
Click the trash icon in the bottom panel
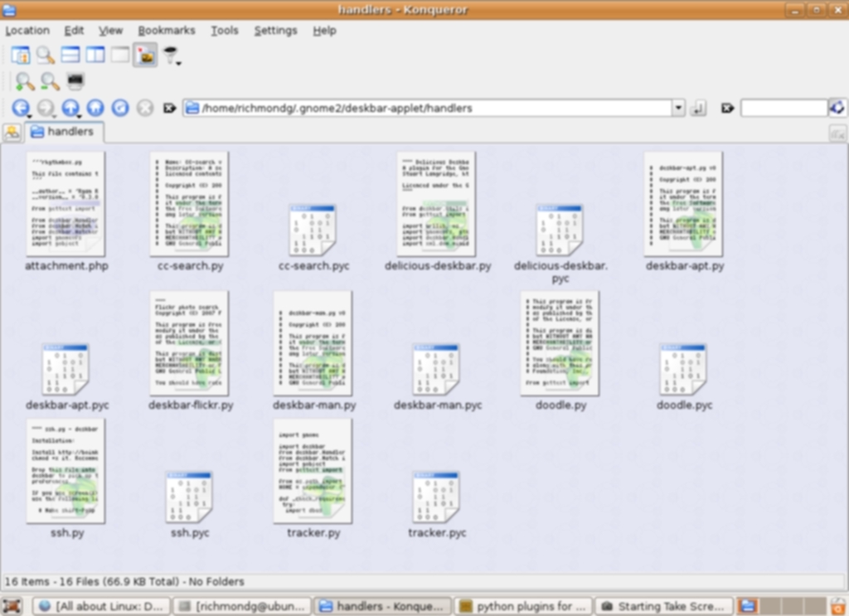coord(839,606)
